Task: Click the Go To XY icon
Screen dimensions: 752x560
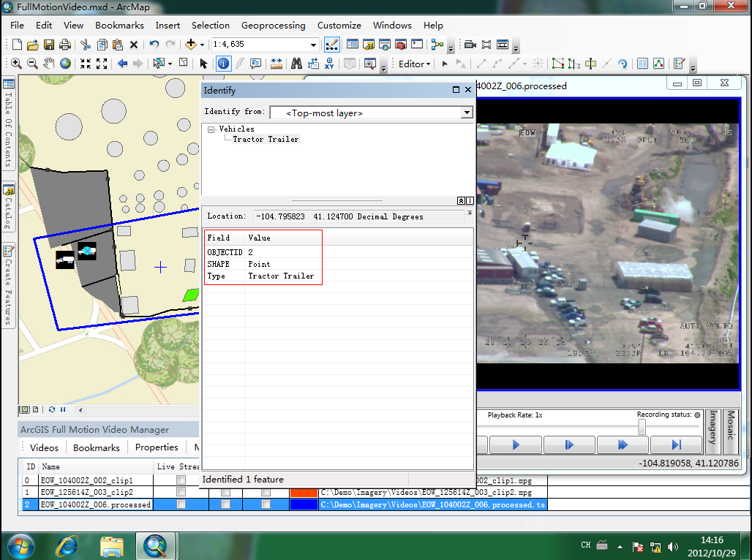Action: (329, 64)
